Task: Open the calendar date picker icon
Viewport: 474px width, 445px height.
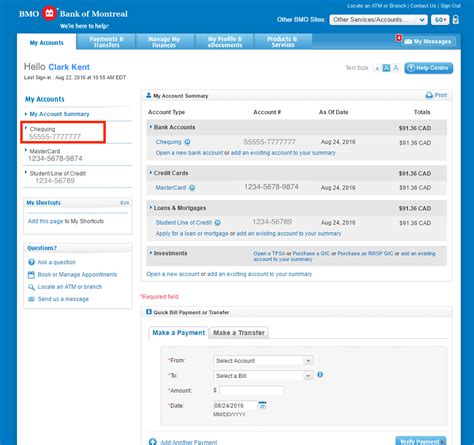Action: point(262,405)
